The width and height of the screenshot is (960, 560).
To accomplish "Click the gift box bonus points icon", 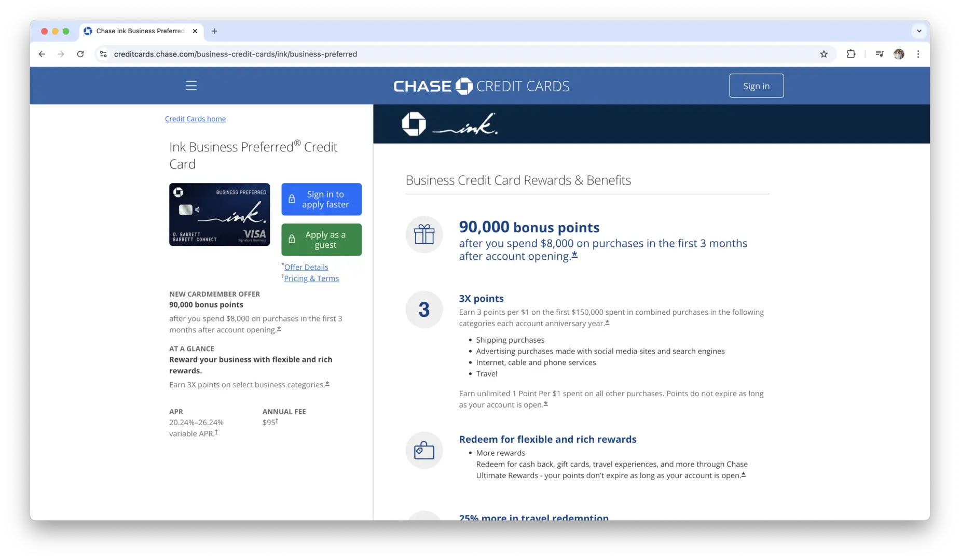I will tap(424, 234).
